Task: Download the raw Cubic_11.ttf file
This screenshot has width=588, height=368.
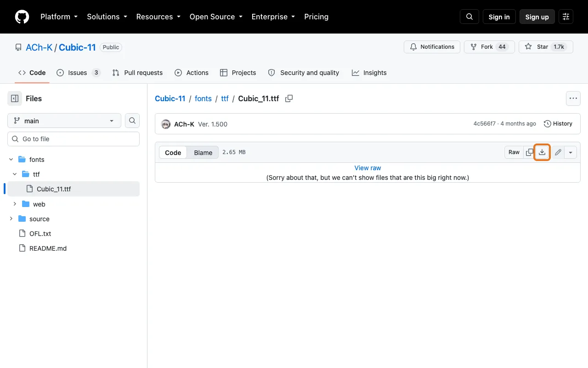Action: pyautogui.click(x=542, y=152)
